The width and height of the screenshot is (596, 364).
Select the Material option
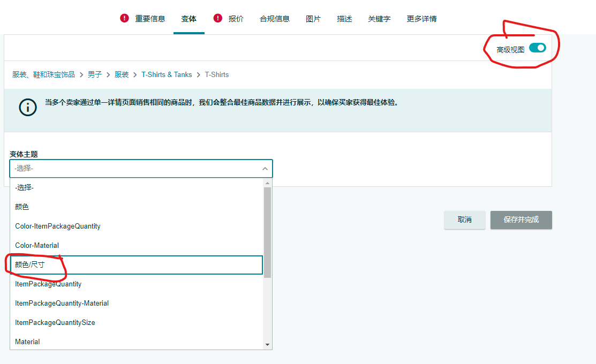tap(137, 342)
